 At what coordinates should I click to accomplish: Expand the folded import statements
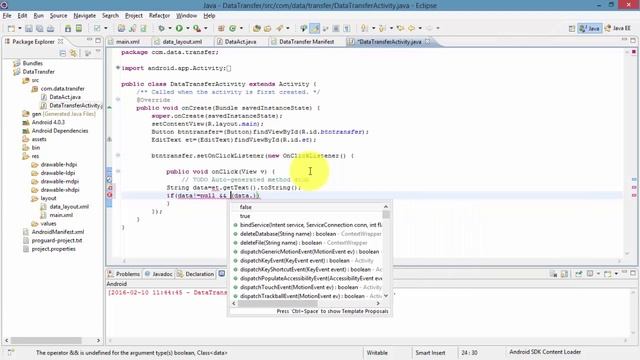[x=118, y=68]
